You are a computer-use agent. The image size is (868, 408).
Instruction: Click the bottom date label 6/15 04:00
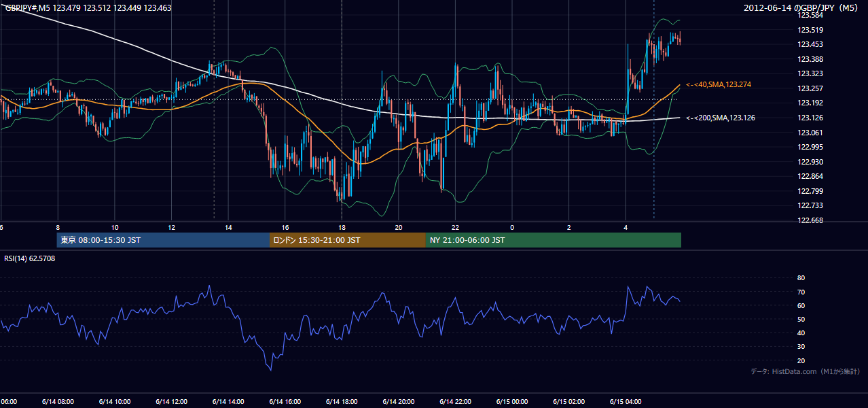626,402
